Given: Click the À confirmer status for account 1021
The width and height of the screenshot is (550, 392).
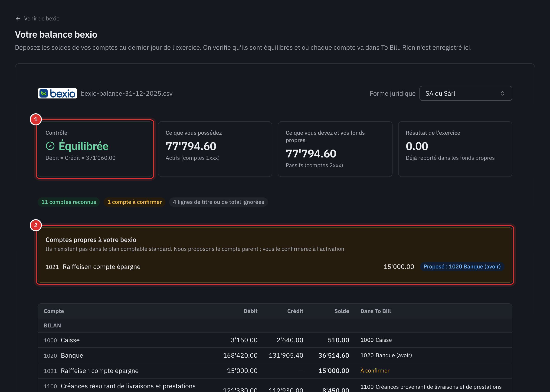Looking at the screenshot, I should [375, 370].
